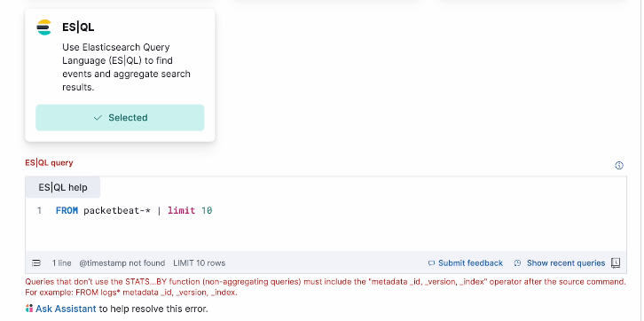The image size is (644, 321).
Task: Click the "ES|QL query" field label
Action: 49,163
